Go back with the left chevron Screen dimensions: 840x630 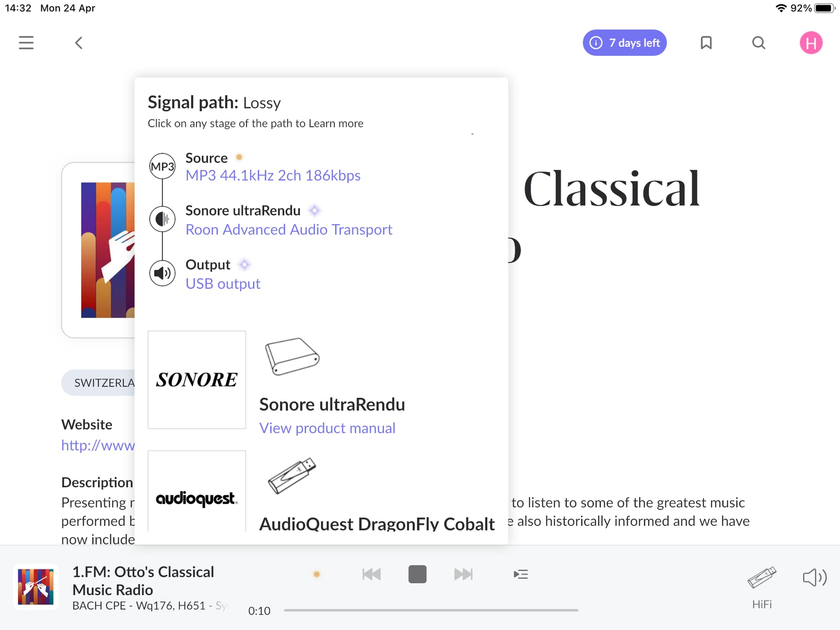(x=79, y=43)
